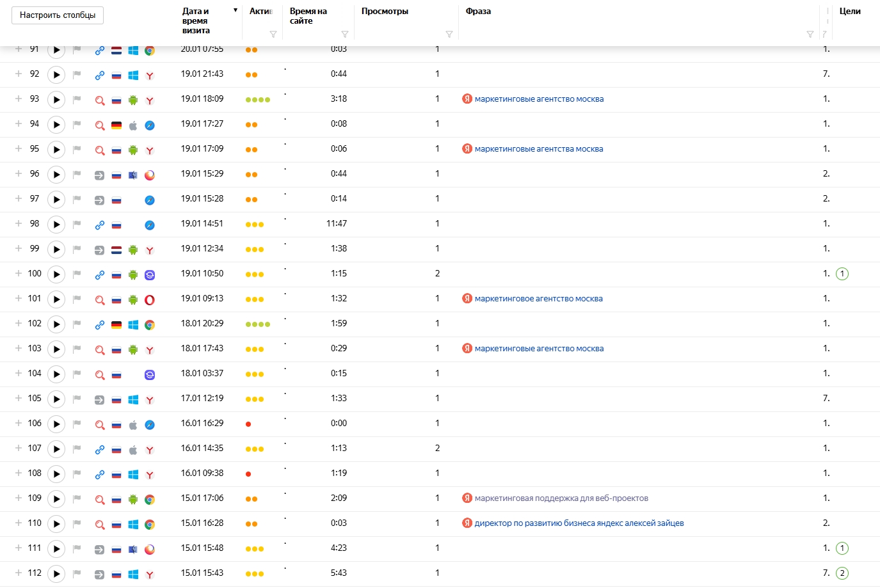Screen dimensions: 880x588
Task: Click the Android icon in row 109
Action: [x=133, y=500]
